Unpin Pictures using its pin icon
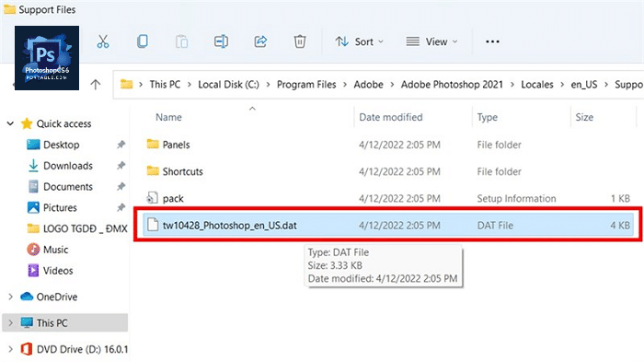The image size is (644, 362). click(121, 208)
